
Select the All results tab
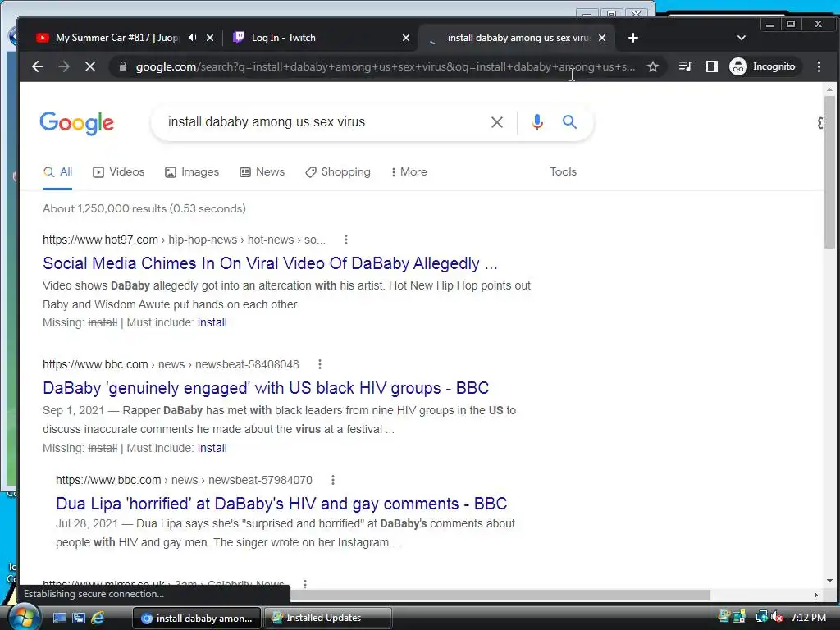[x=58, y=172]
